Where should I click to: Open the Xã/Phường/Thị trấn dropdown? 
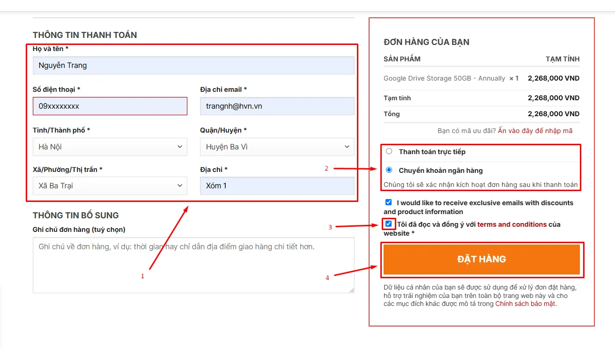click(x=110, y=186)
